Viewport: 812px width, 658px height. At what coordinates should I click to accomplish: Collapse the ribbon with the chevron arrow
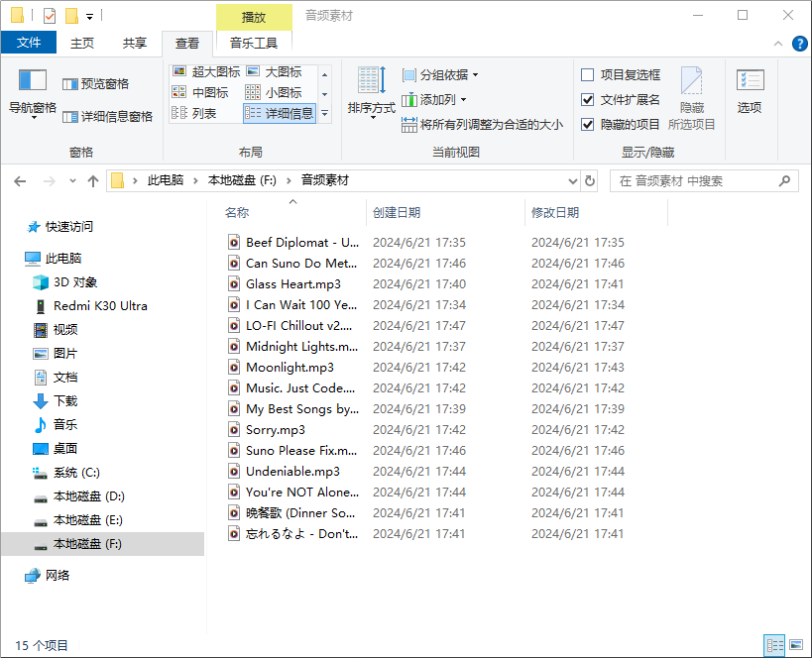tap(778, 43)
